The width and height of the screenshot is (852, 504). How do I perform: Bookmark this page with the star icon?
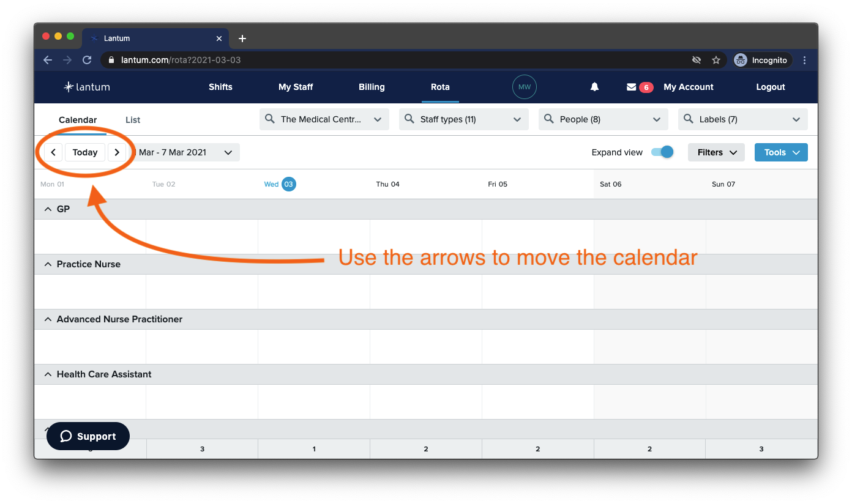[x=716, y=60]
